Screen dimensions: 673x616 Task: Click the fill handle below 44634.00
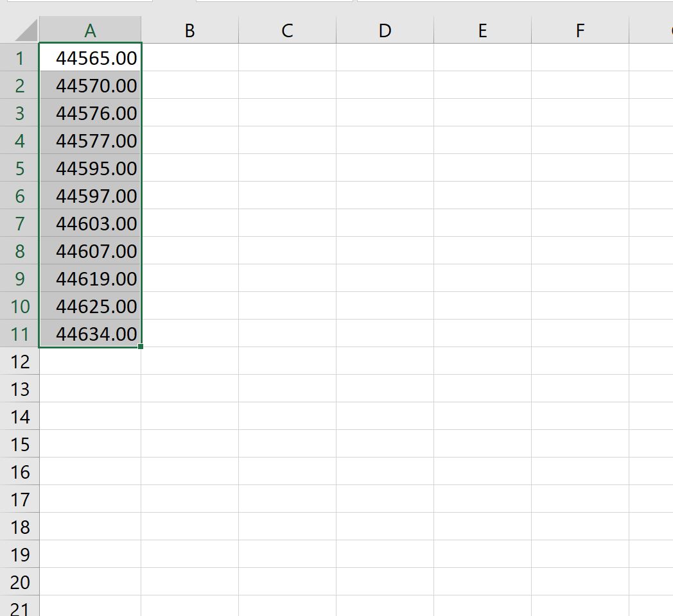pyautogui.click(x=141, y=346)
